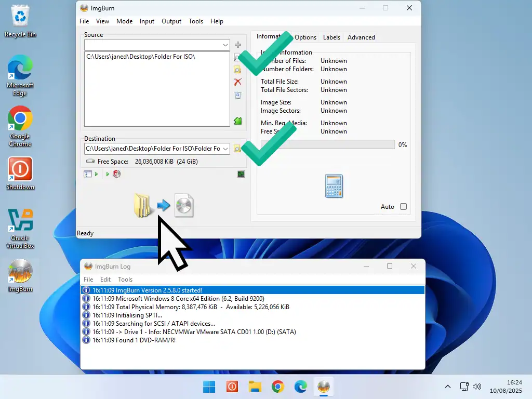Image resolution: width=532 pixels, height=399 pixels.
Task: Click the build progress bar showing 0%
Action: point(328,144)
